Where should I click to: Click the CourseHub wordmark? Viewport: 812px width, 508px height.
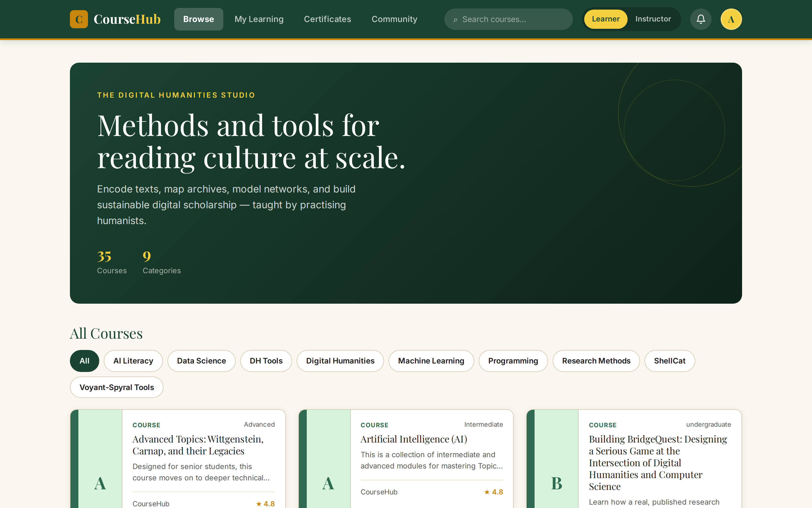[127, 19]
